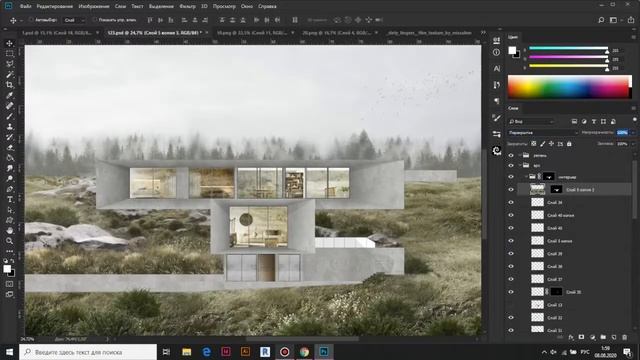Open the blend mode dropdown in Layers
The height and width of the screenshot is (360, 640).
543,133
